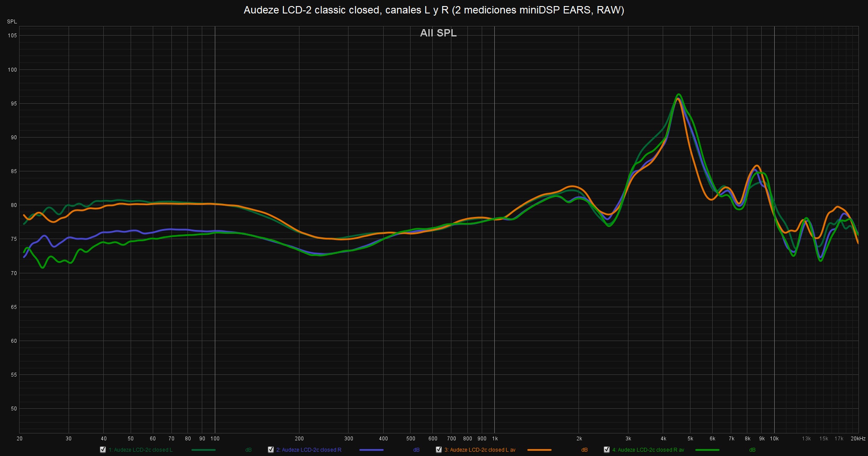Screen dimensions: 868x456
Task: Click the 'All SPL' graph heading
Action: pyautogui.click(x=438, y=33)
